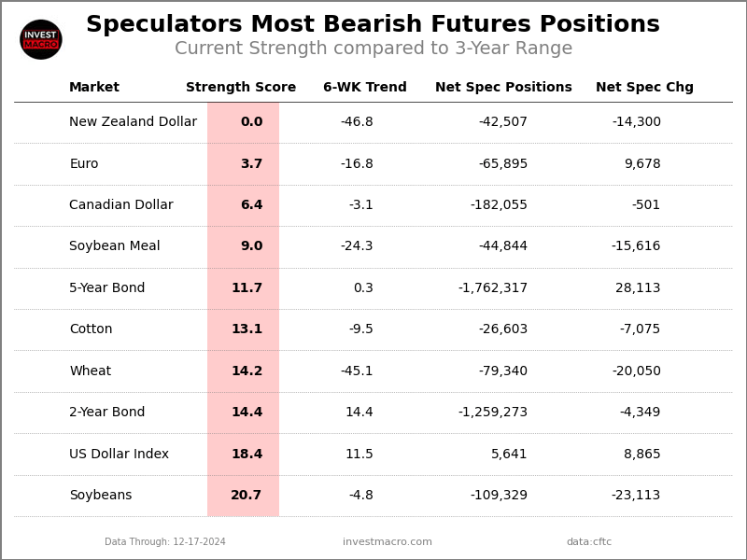Click the chart title Speculators Most Bearish

[x=373, y=25]
